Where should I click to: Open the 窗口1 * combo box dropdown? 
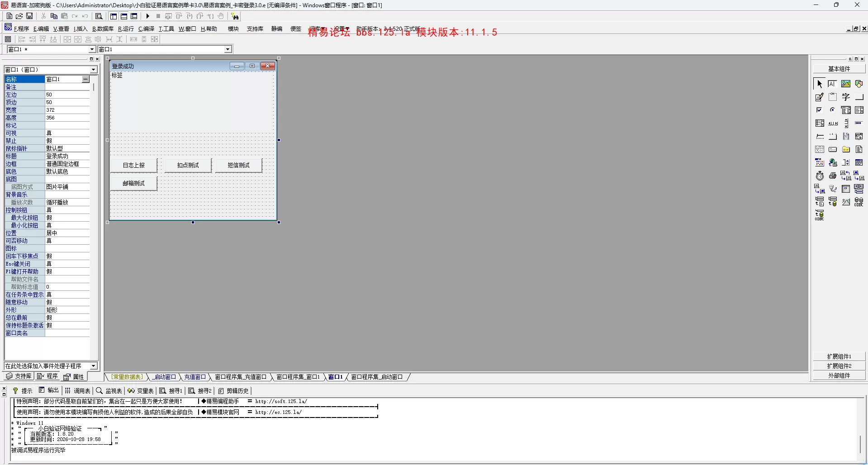pos(92,49)
